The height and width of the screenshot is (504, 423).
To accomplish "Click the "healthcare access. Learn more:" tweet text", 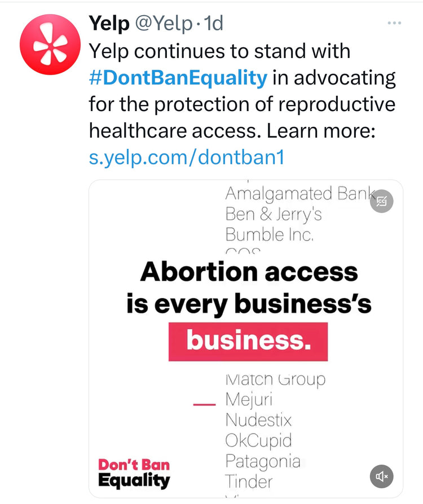I will point(232,131).
